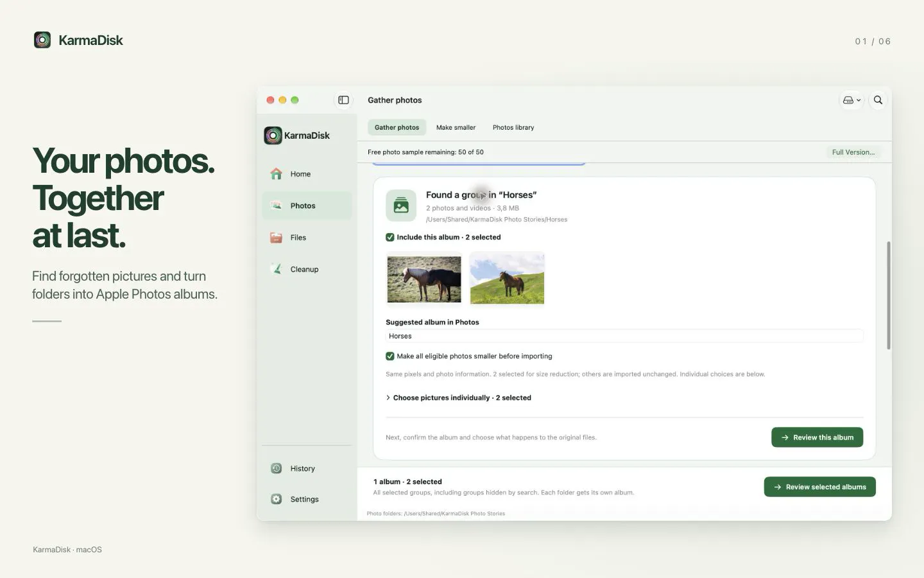Image resolution: width=924 pixels, height=578 pixels.
Task: Open History in the sidebar
Action: (302, 469)
